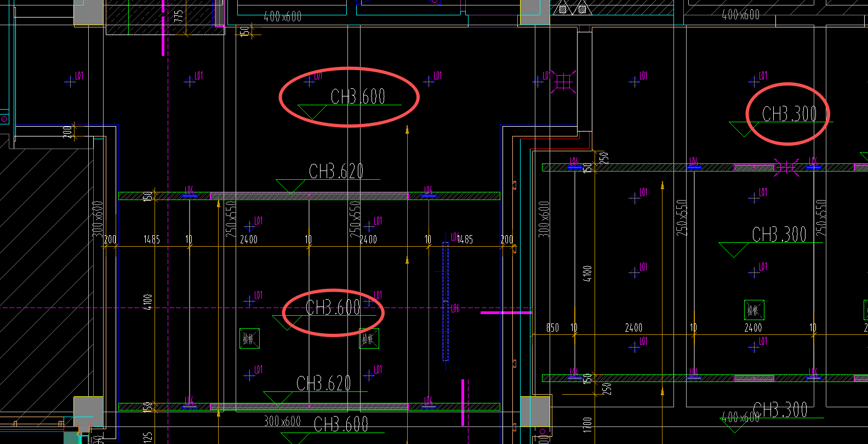Select the horizontal 300x600 beam label

pyautogui.click(x=282, y=421)
